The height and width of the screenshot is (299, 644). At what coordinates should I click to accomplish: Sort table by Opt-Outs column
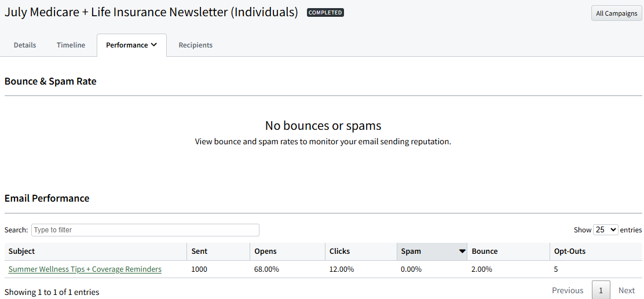pyautogui.click(x=596, y=251)
